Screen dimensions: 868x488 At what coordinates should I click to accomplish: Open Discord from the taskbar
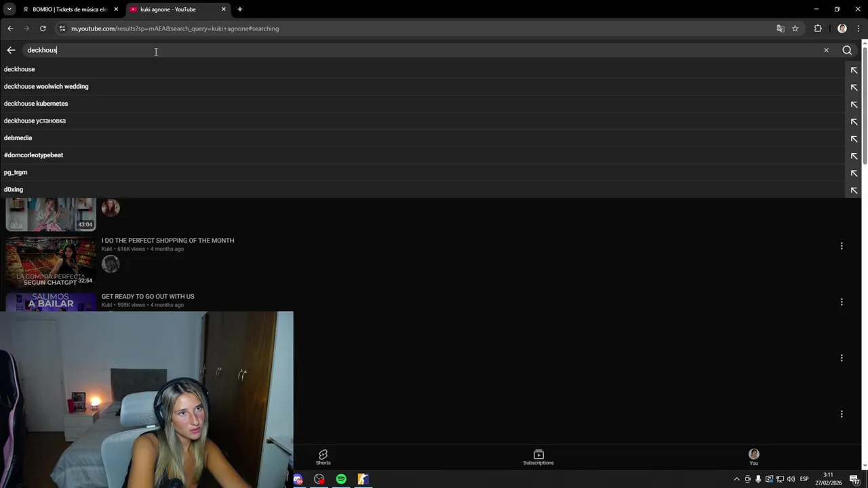point(298,479)
